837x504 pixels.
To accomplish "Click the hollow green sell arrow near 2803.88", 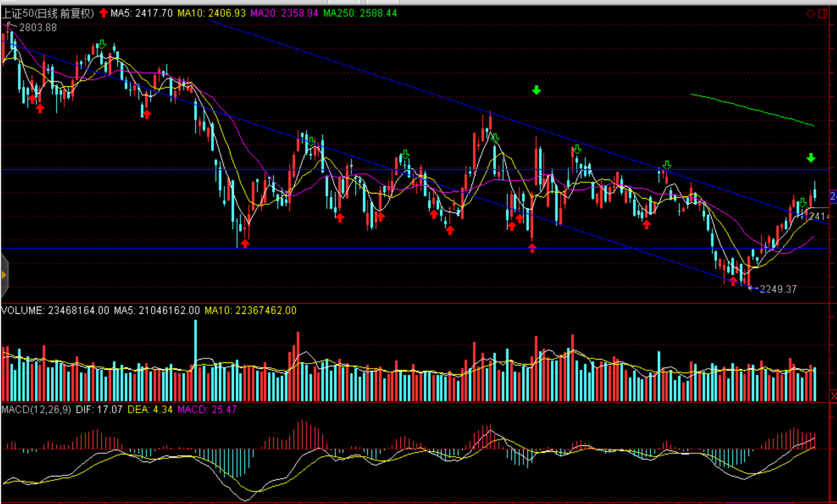I will click(x=101, y=45).
